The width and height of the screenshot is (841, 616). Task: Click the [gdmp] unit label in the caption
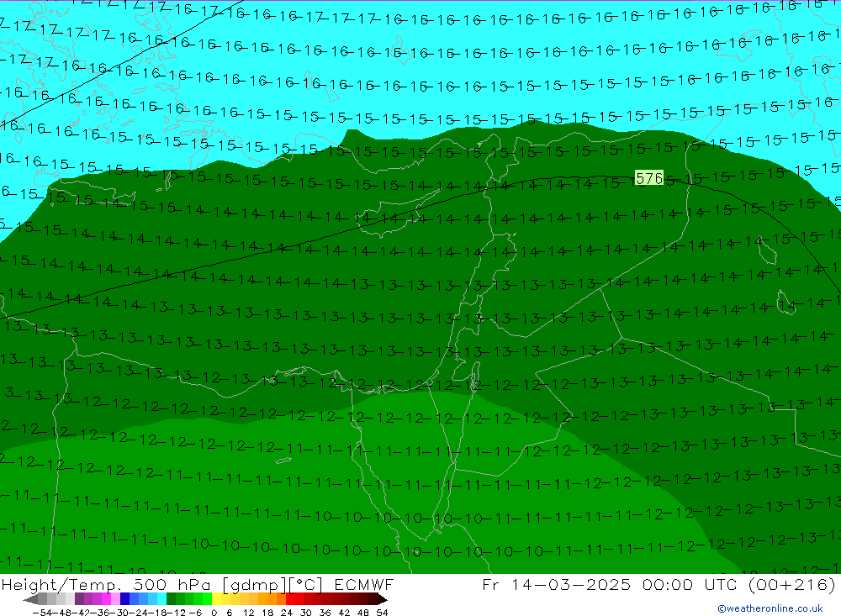pos(254,584)
